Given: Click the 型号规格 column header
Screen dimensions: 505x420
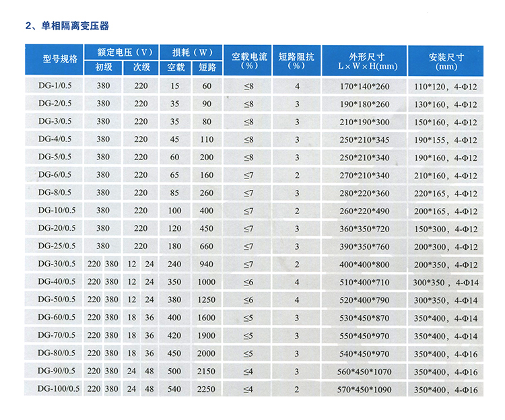Looking at the screenshot, I should [x=55, y=59].
